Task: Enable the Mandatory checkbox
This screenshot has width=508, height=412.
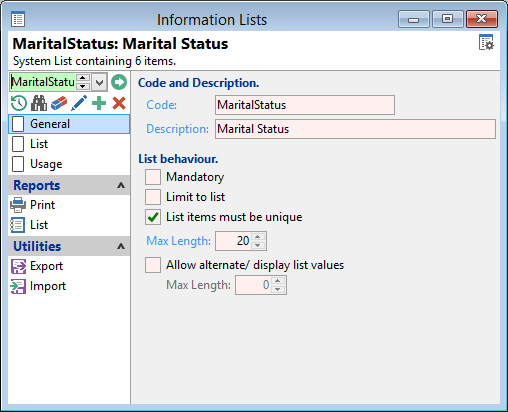Action: pos(153,177)
